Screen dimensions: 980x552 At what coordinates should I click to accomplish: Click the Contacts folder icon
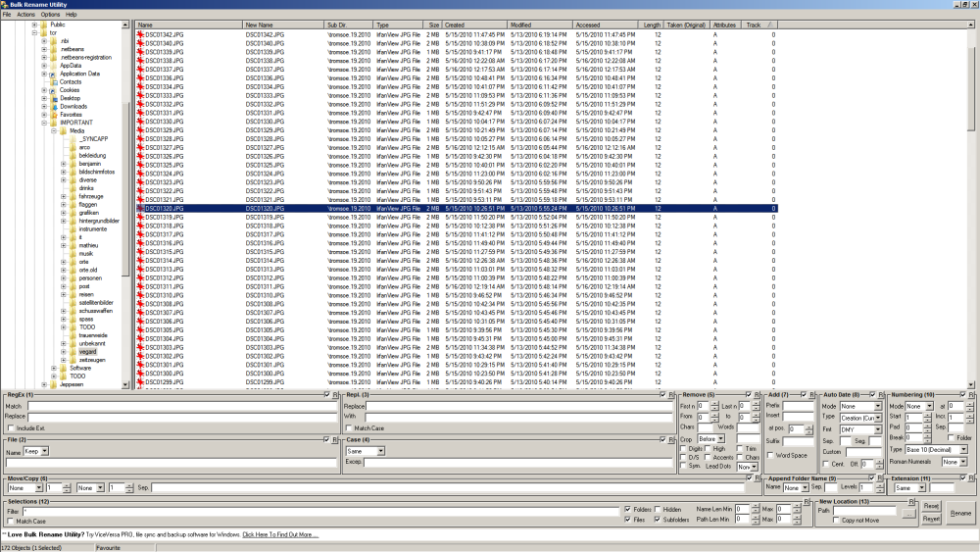54,82
